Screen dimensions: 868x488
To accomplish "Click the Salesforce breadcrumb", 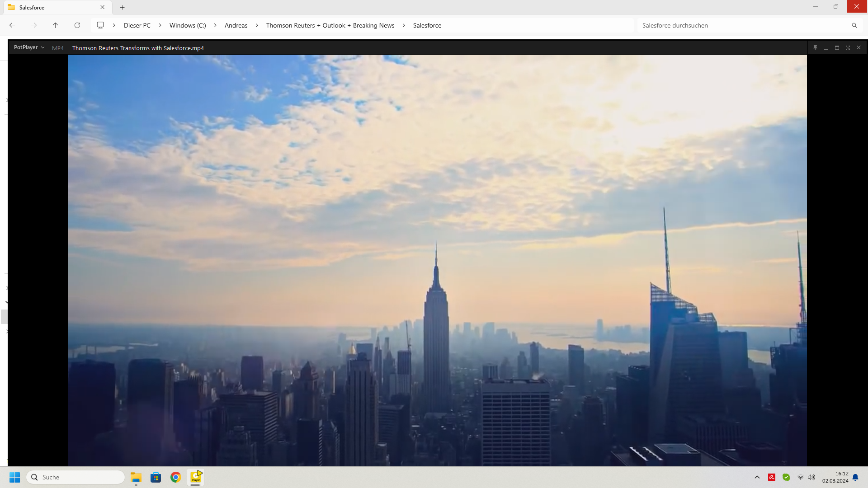I will click(x=427, y=25).
